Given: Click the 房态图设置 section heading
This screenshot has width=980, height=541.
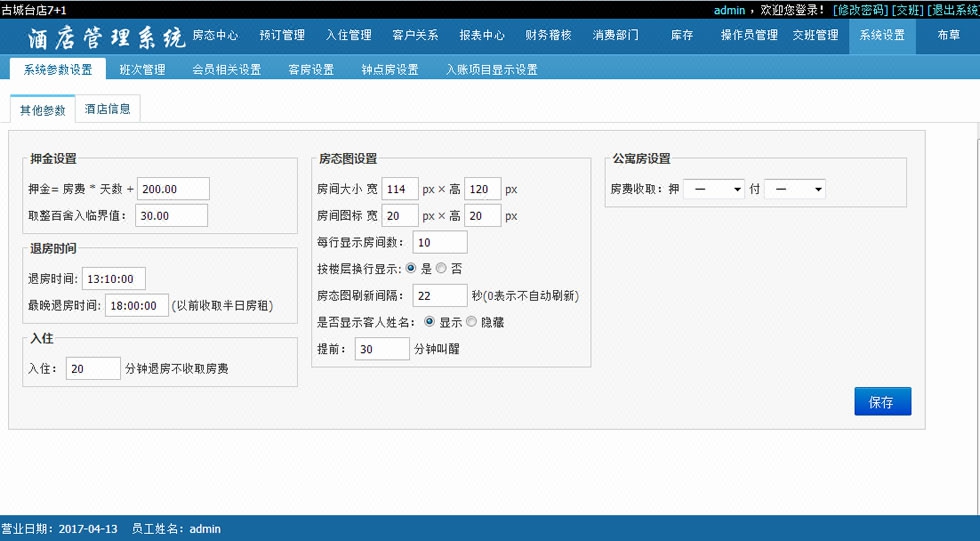Looking at the screenshot, I should pyautogui.click(x=348, y=159).
